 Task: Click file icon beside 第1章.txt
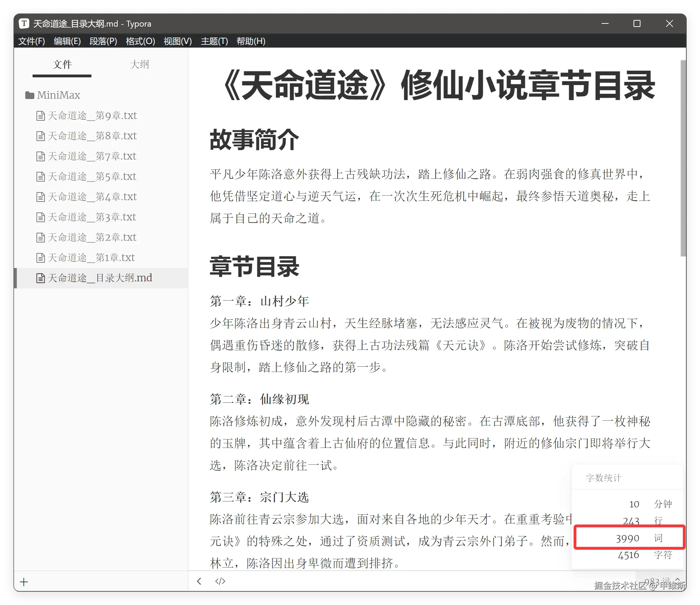click(41, 258)
